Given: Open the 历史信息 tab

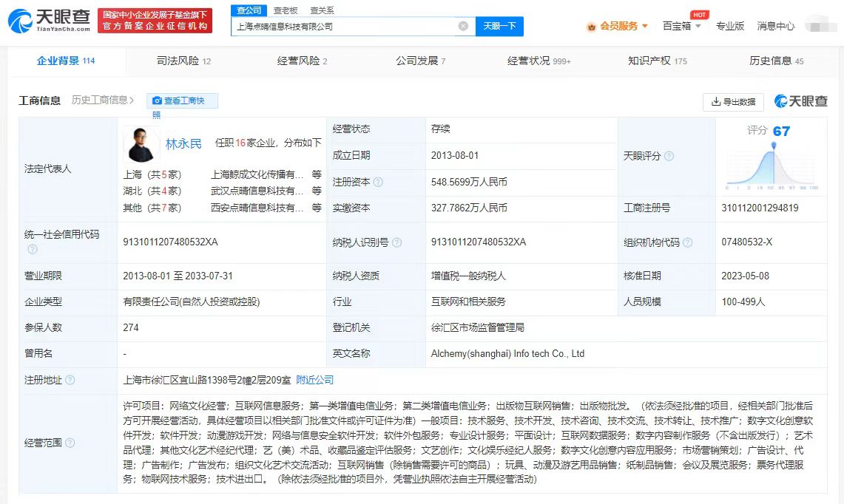Looking at the screenshot, I should coord(776,61).
